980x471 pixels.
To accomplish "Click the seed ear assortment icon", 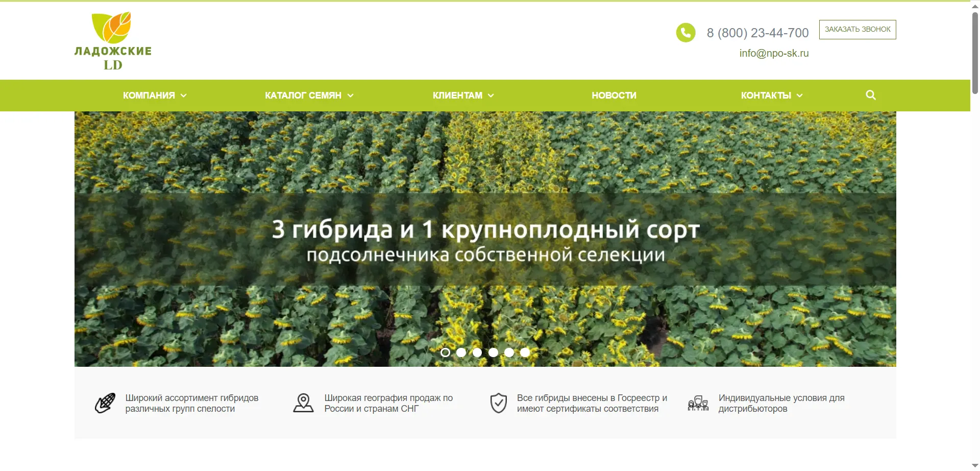I will [x=105, y=403].
